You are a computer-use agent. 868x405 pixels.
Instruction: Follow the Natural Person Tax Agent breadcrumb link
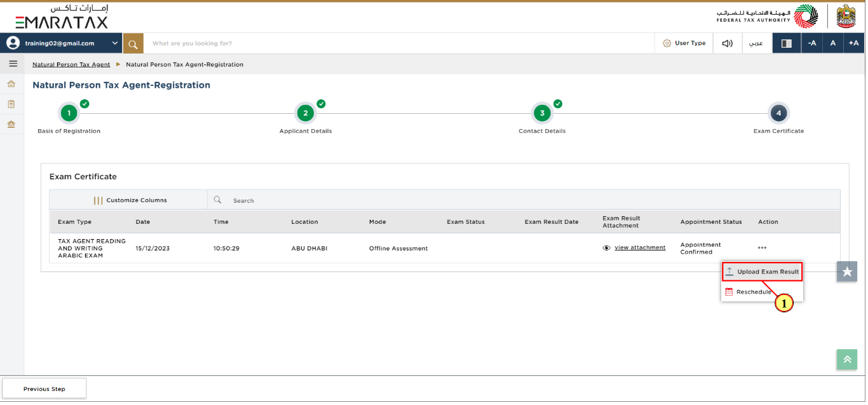[71, 64]
